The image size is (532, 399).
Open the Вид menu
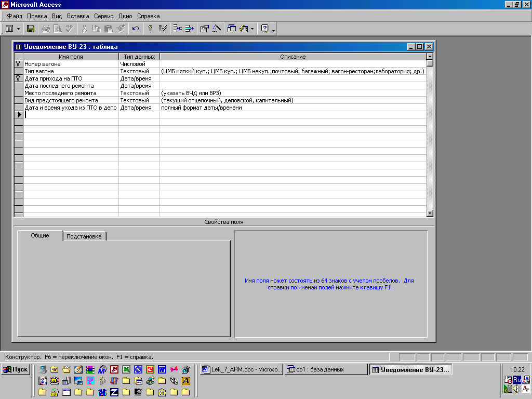(x=57, y=16)
